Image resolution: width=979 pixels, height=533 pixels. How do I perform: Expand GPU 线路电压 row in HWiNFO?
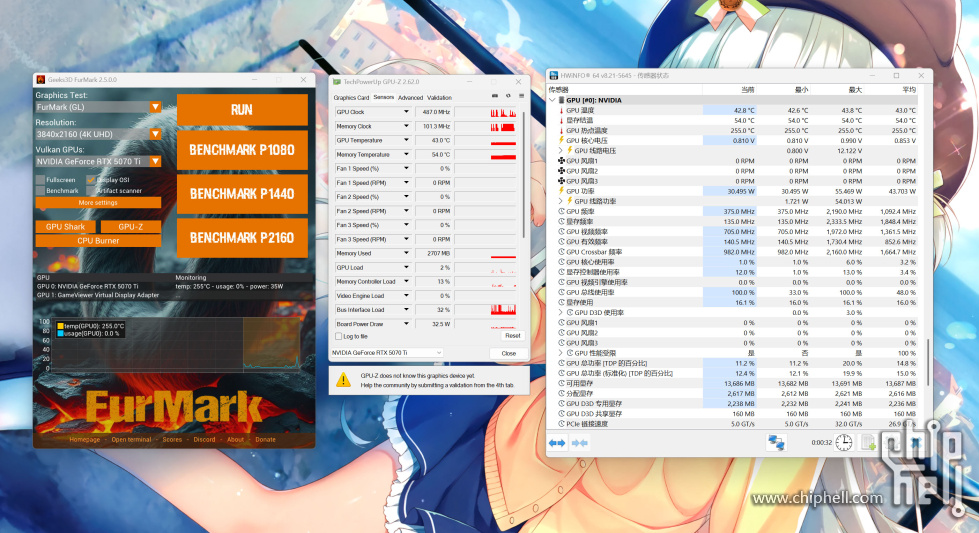coord(561,150)
